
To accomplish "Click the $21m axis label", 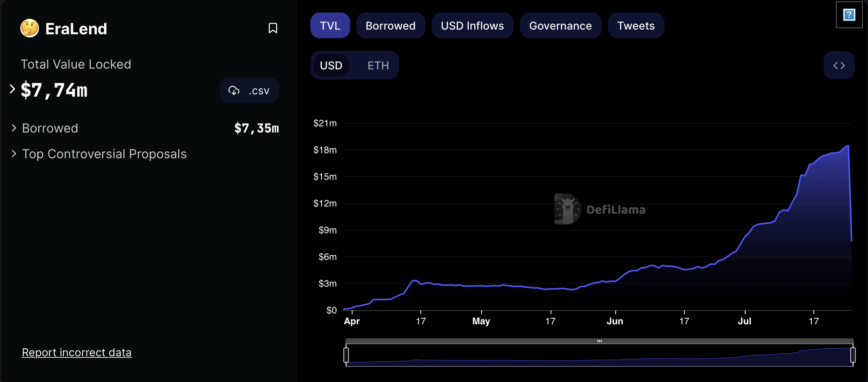I will coord(325,123).
